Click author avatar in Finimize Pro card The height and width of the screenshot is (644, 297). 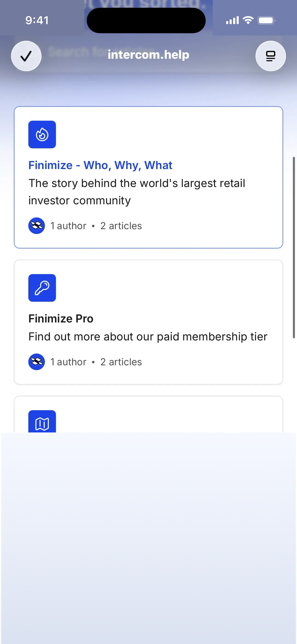(37, 362)
